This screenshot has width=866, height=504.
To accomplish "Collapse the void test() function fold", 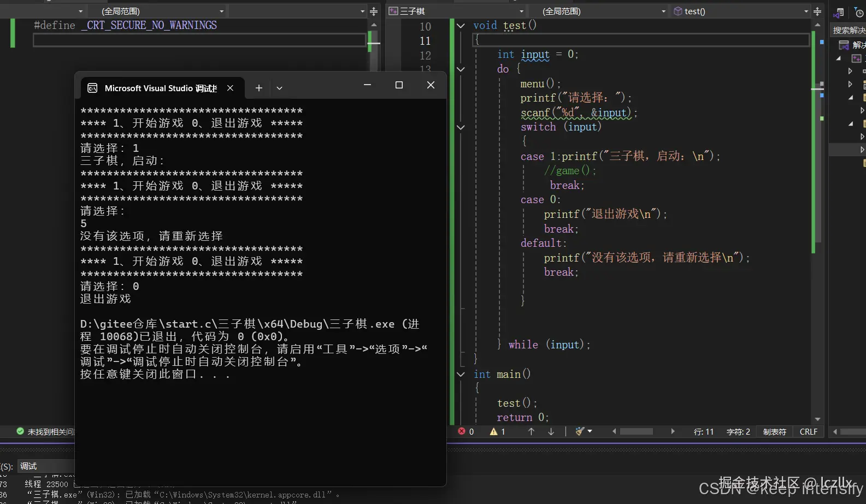I will (x=461, y=26).
